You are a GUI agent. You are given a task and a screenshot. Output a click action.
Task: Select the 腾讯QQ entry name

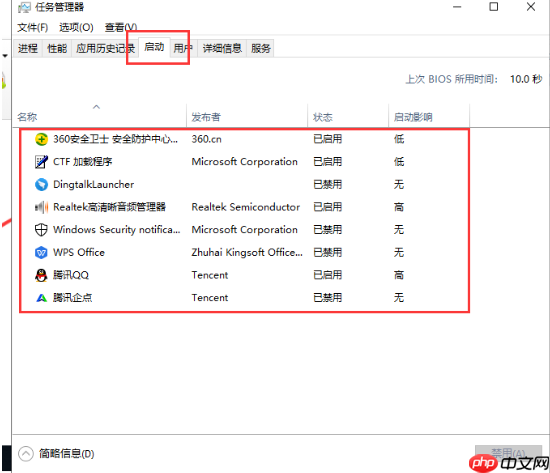(x=71, y=275)
